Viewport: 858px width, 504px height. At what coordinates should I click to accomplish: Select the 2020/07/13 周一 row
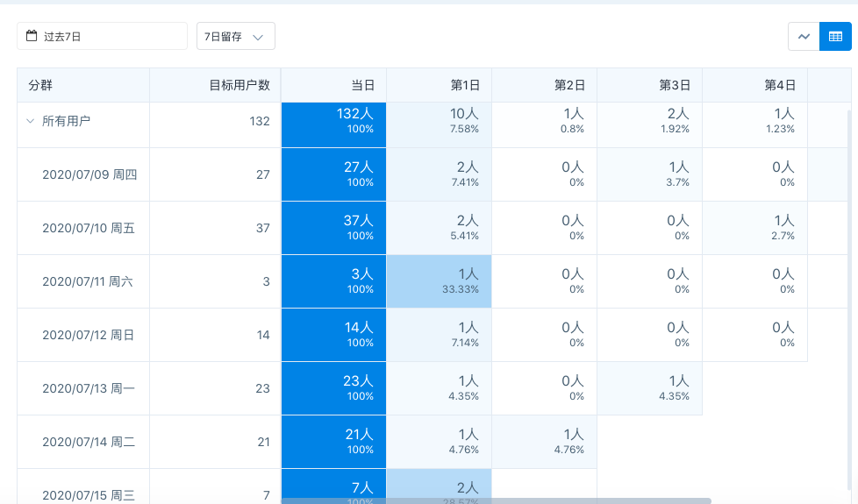(x=89, y=388)
